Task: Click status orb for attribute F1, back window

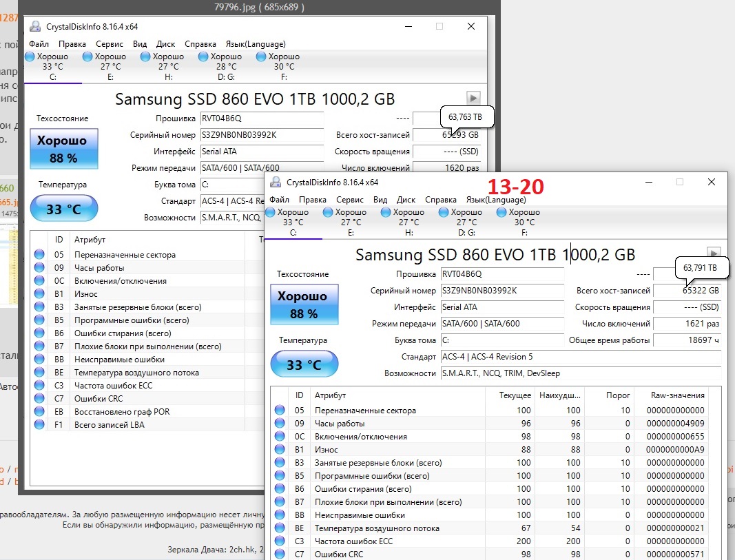Action: click(x=39, y=424)
